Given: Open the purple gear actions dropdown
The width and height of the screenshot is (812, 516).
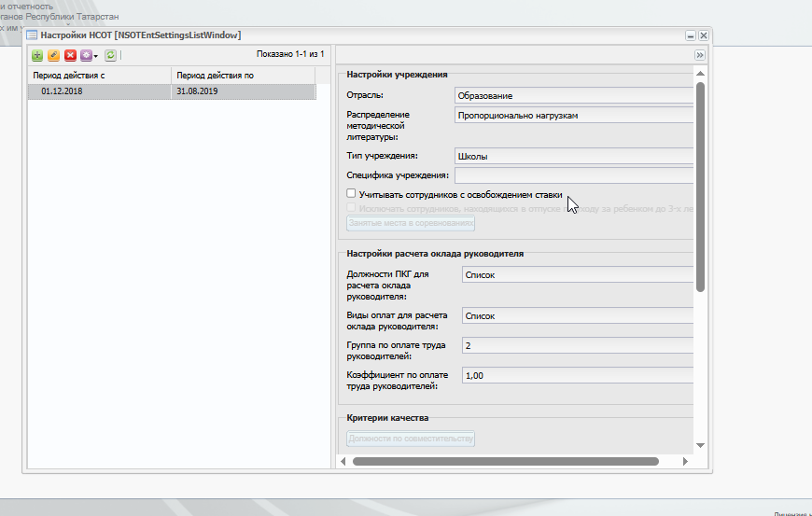Looking at the screenshot, I should coord(89,55).
